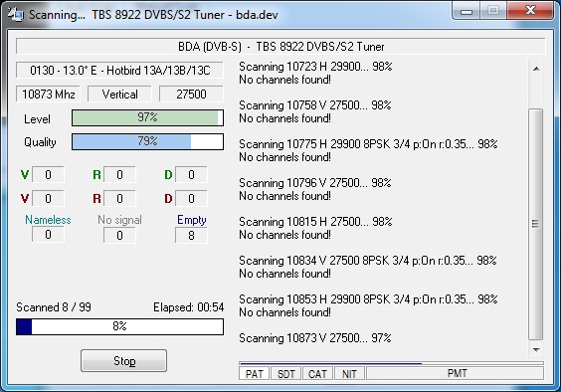561x392 pixels.
Task: Click the CAT indicator
Action: pyautogui.click(x=317, y=374)
